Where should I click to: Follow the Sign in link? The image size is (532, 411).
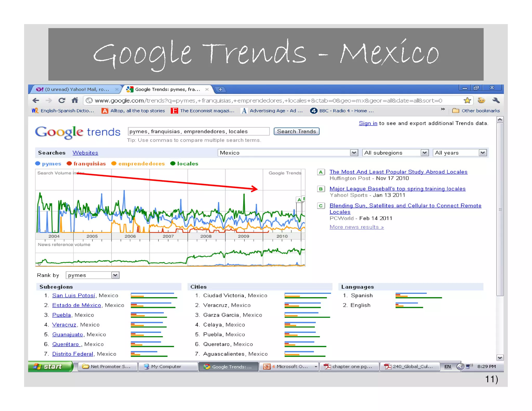368,123
